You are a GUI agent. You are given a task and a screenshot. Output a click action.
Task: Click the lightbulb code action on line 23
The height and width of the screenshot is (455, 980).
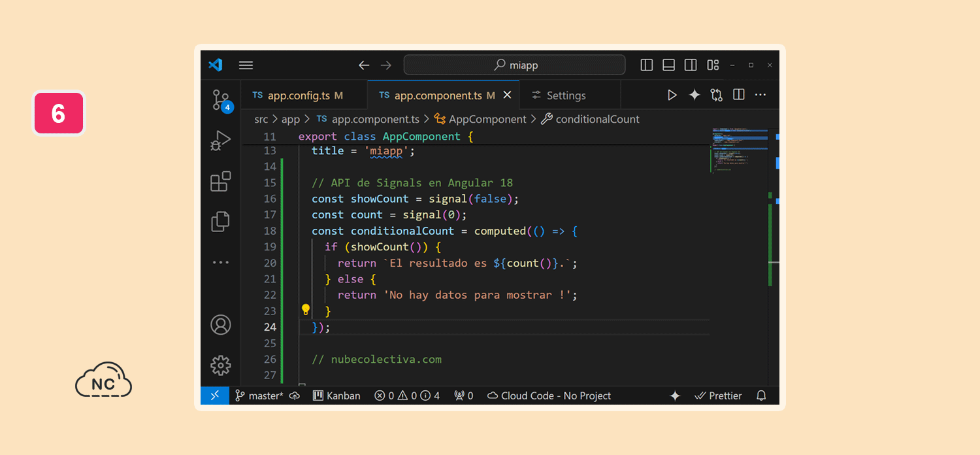click(x=305, y=310)
